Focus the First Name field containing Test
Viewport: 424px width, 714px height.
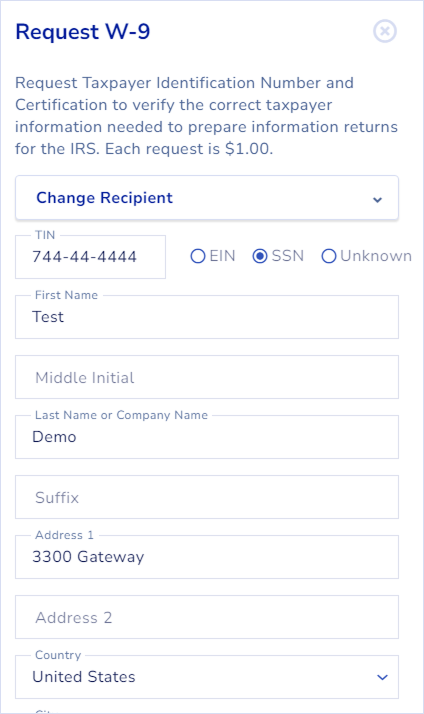207,317
